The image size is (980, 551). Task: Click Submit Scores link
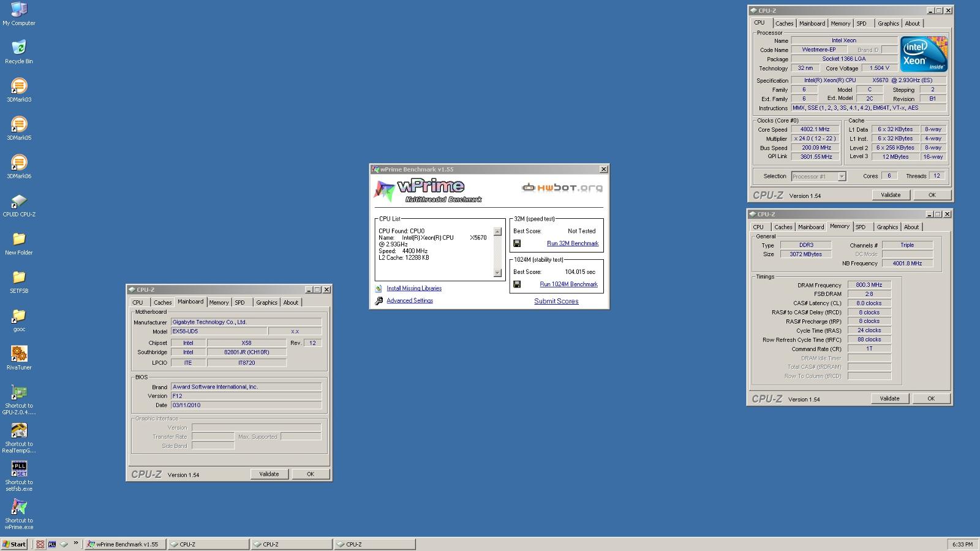[556, 301]
